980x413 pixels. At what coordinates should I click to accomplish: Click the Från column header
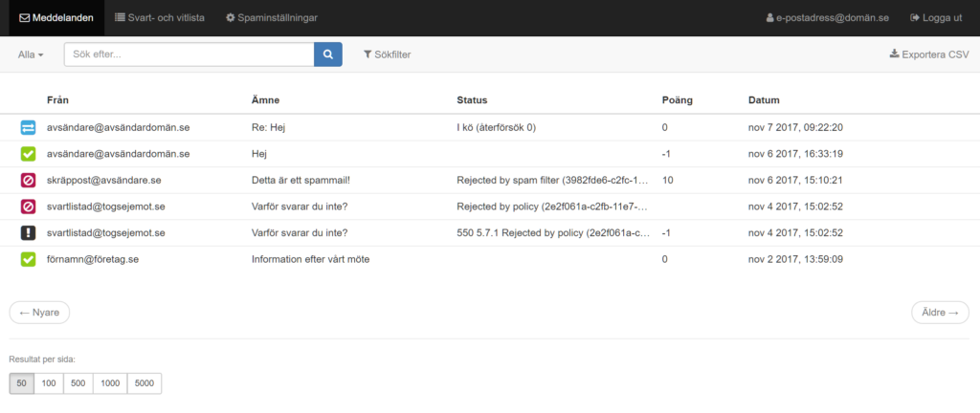click(x=57, y=100)
